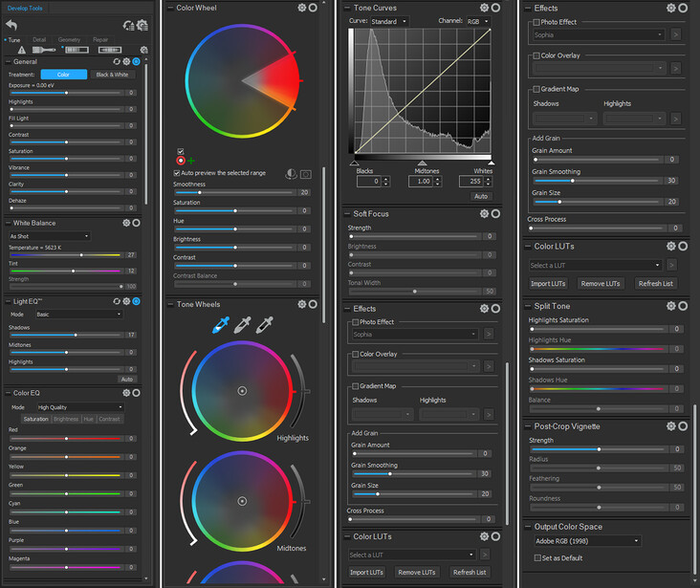Open the Light EQ gear settings
Screen dimensions: 700x588
point(126,301)
